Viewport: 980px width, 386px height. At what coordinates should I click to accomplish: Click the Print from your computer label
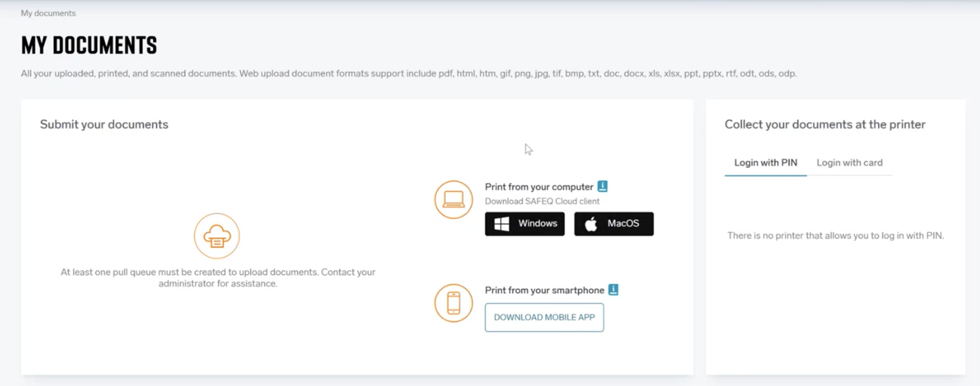[x=539, y=187]
